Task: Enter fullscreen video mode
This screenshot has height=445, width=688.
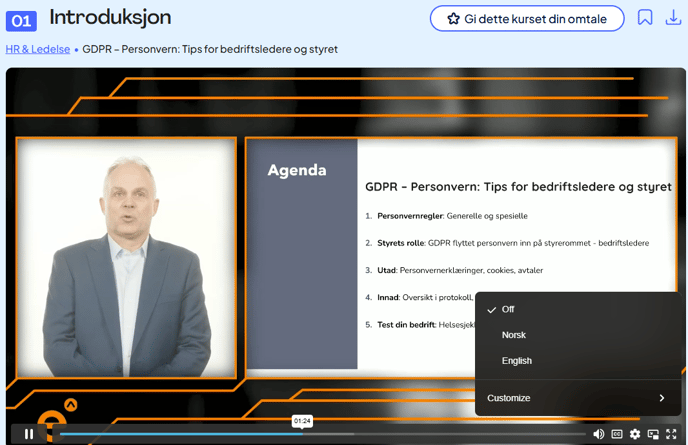Action: coord(671,434)
